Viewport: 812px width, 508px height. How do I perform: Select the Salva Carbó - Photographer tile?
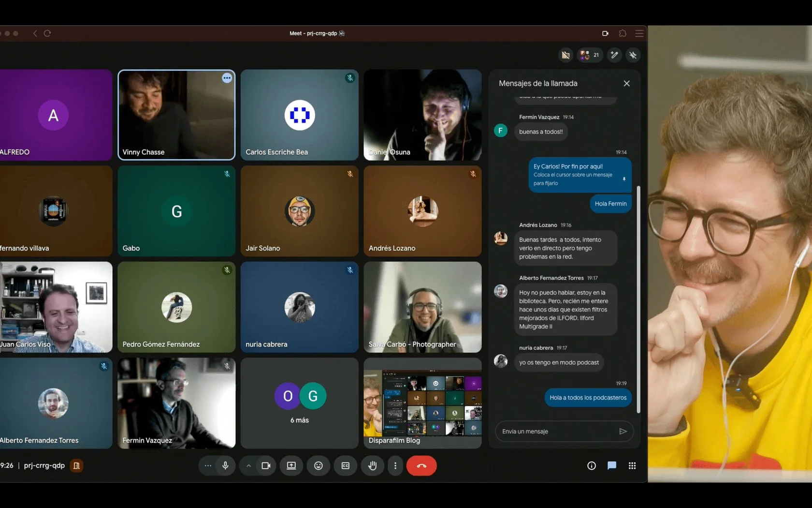pyautogui.click(x=423, y=307)
